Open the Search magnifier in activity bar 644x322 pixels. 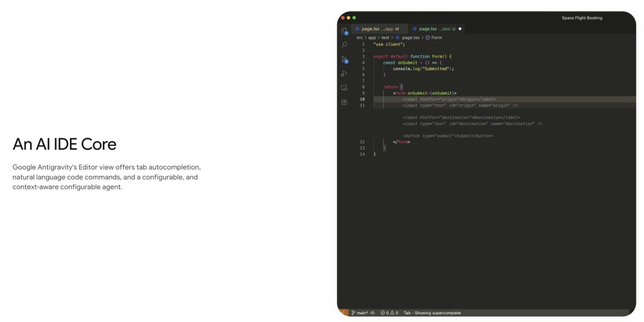[x=344, y=45]
